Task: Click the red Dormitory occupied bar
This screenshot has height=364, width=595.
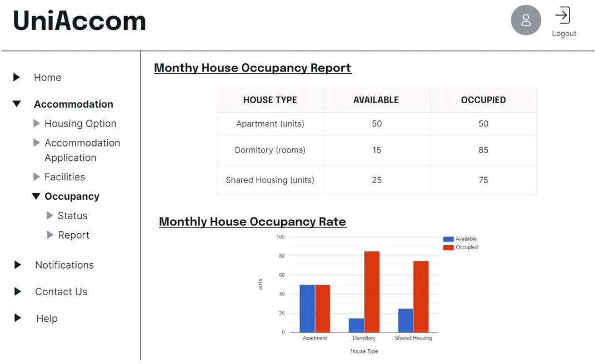Action: [x=372, y=291]
